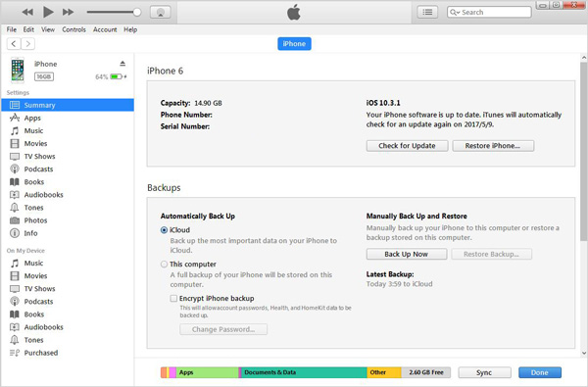Open the AirPlay output button
Screen dimensions: 588x387
point(160,13)
